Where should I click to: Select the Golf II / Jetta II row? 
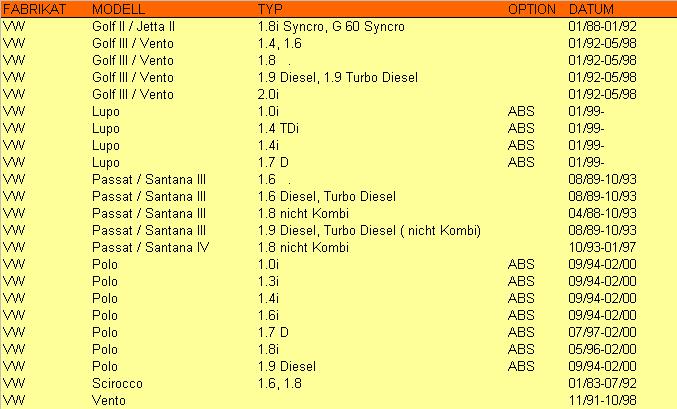[x=338, y=26]
